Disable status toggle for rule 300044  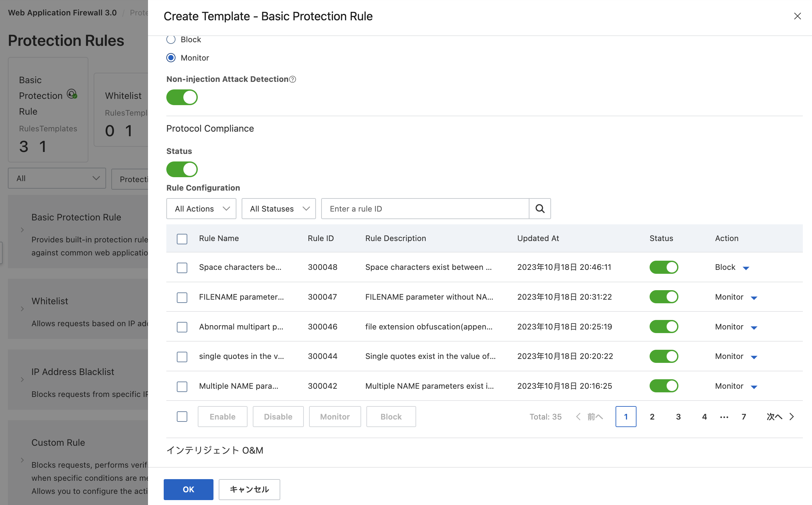click(663, 356)
